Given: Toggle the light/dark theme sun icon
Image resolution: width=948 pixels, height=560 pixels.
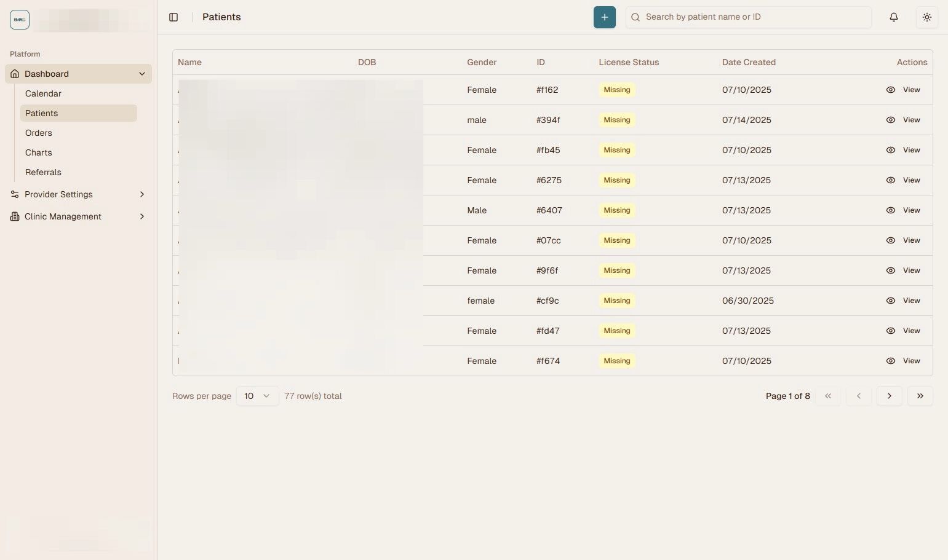Looking at the screenshot, I should click(x=927, y=17).
